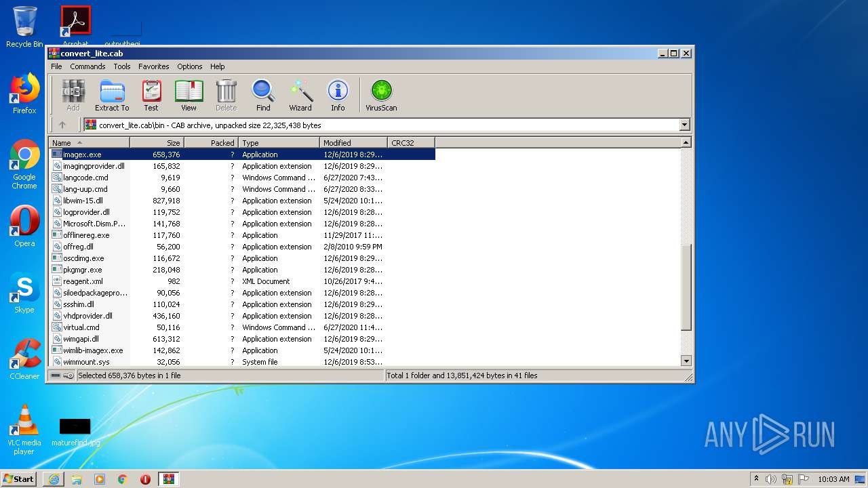The image size is (868, 488).
Task: Open VLC media player shortcut
Action: [x=24, y=430]
